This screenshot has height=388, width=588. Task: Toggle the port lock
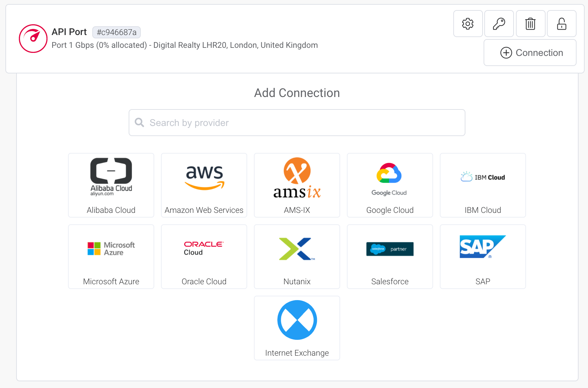point(562,24)
